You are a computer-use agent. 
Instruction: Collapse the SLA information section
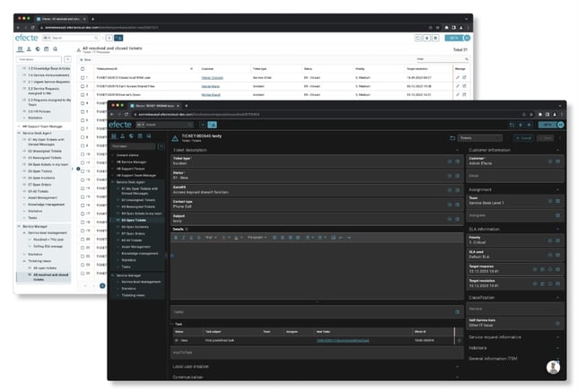click(x=557, y=229)
